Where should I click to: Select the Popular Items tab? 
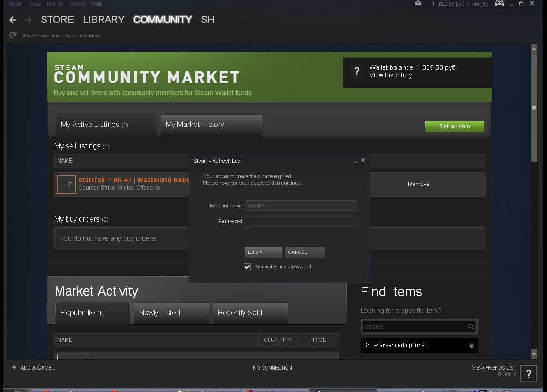93,313
